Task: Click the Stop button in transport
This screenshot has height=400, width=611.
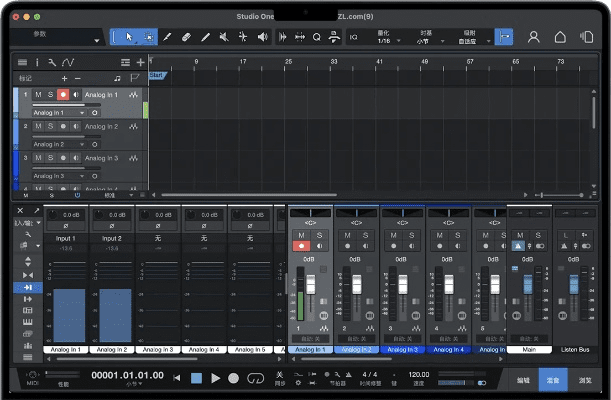Action: pyautogui.click(x=197, y=378)
